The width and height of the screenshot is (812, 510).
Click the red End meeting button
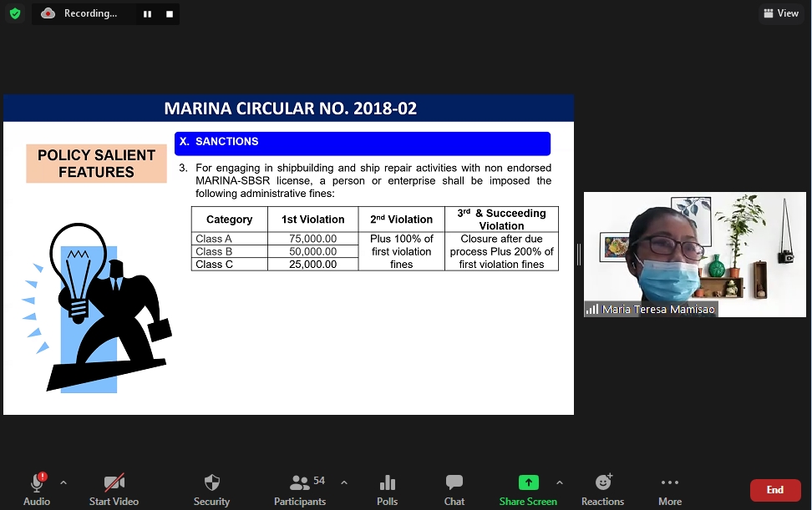[x=775, y=490]
